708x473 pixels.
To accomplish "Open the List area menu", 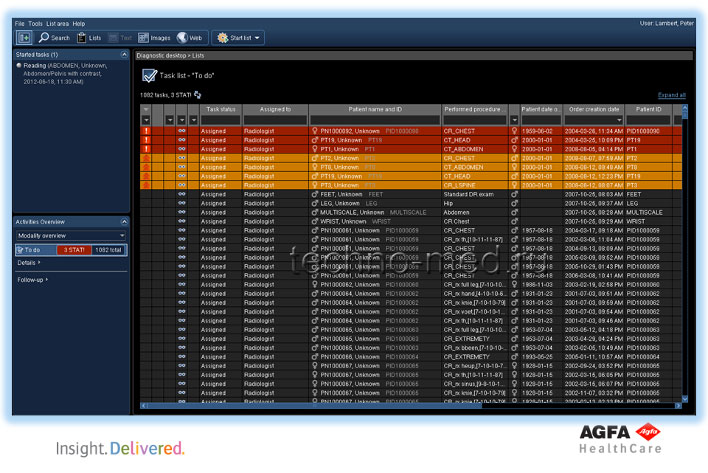I will pos(57,22).
